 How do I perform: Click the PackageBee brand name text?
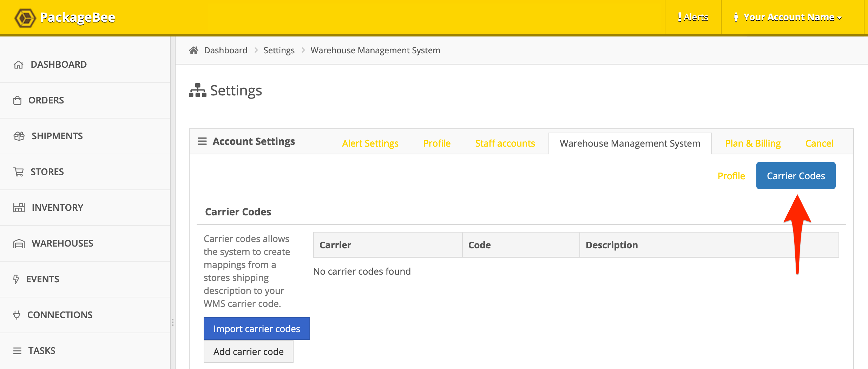coord(78,17)
